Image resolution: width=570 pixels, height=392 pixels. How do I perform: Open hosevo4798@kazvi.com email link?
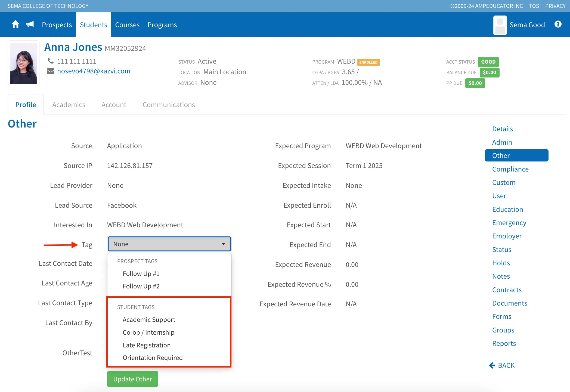[x=94, y=71]
